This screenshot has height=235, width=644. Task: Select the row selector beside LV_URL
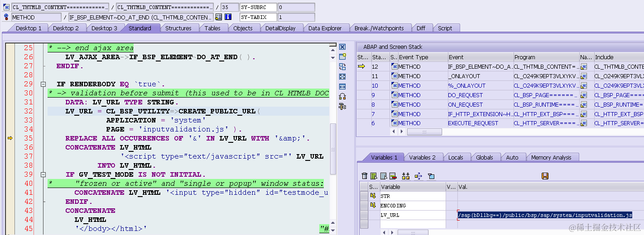pyautogui.click(x=364, y=215)
